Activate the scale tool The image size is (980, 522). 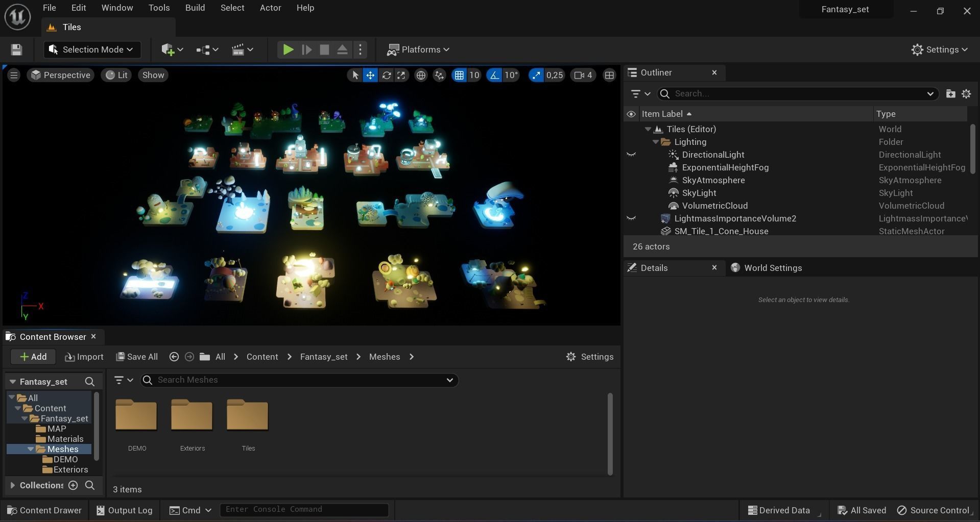[402, 76]
